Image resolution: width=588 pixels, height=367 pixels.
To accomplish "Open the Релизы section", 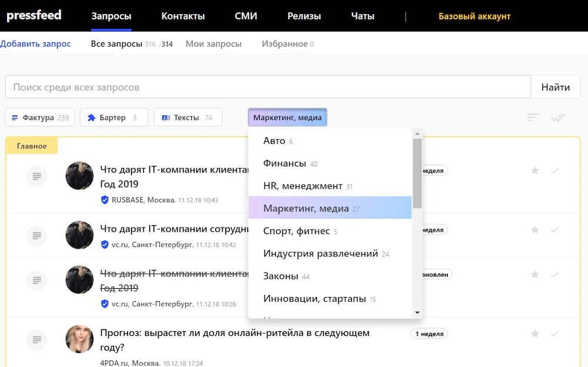I will pos(304,16).
